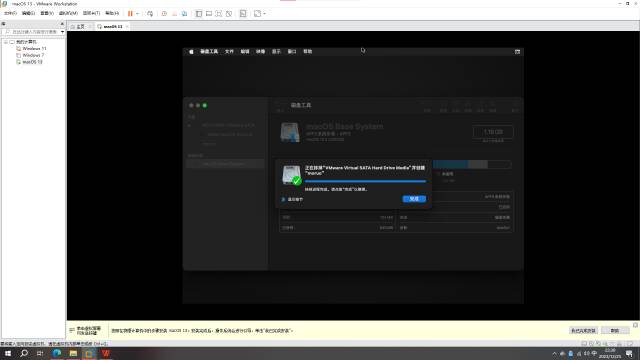Select Windows 7 in the library tree
Viewport: 640px width, 360px height.
click(33, 55)
